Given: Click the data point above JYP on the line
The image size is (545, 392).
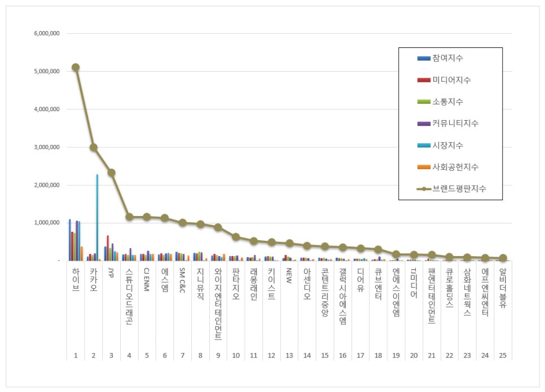Looking at the screenshot, I should (111, 173).
